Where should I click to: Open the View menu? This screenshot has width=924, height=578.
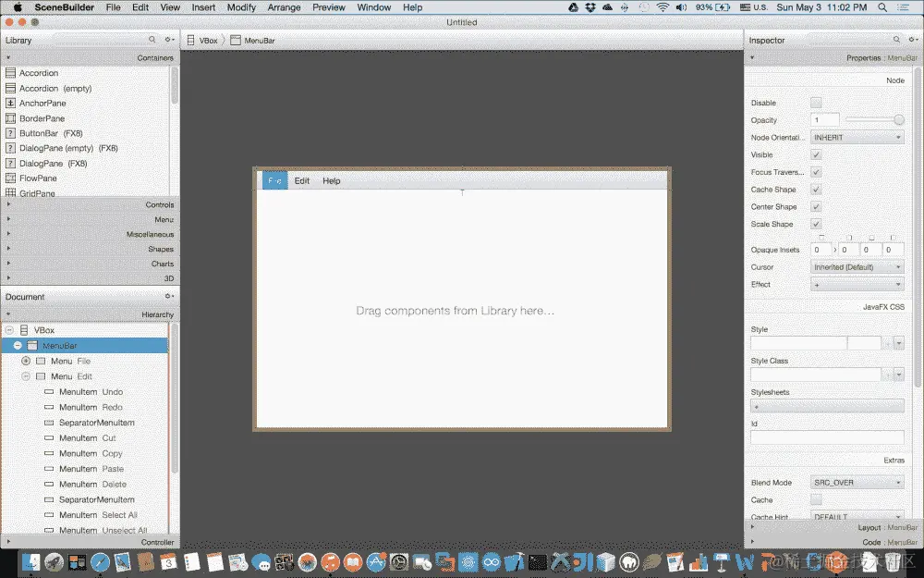click(x=170, y=7)
